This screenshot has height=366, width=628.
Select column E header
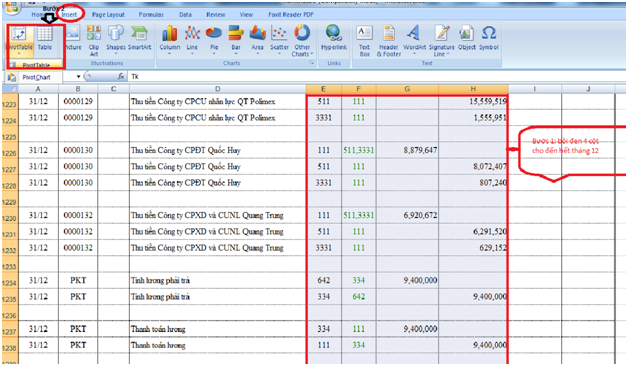click(323, 88)
